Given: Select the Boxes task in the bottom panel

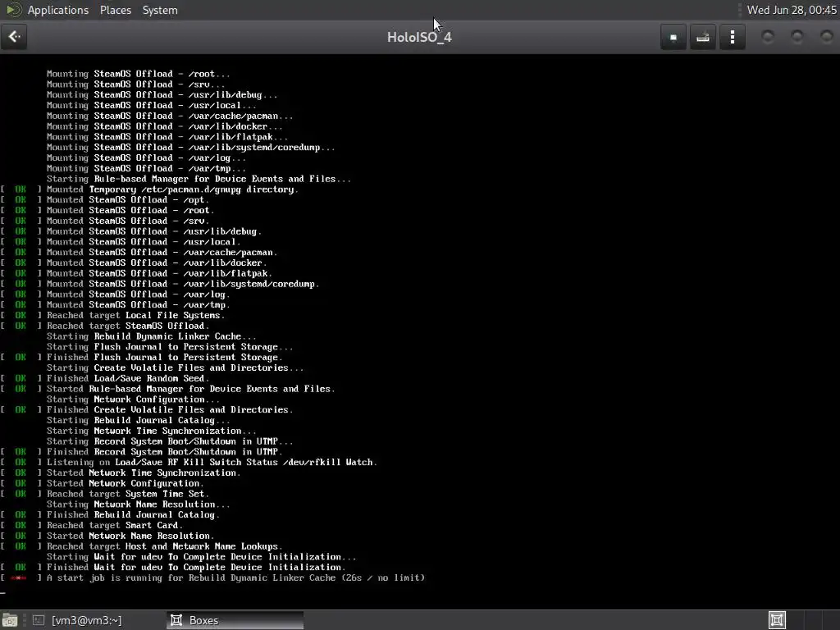Looking at the screenshot, I should pyautogui.click(x=234, y=620).
